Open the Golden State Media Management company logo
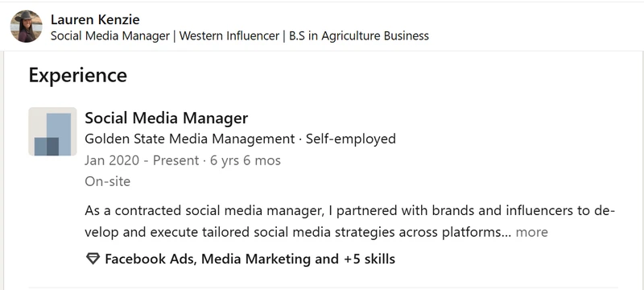Image resolution: width=644 pixels, height=290 pixels. (x=52, y=131)
